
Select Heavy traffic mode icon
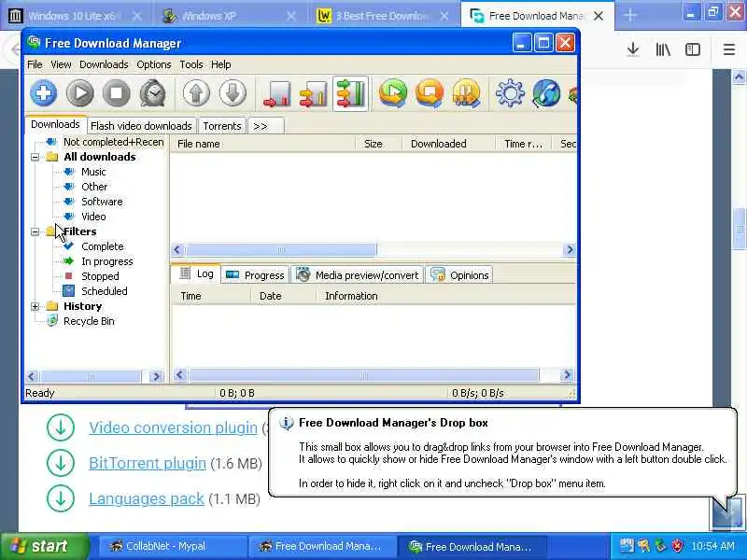(x=350, y=93)
